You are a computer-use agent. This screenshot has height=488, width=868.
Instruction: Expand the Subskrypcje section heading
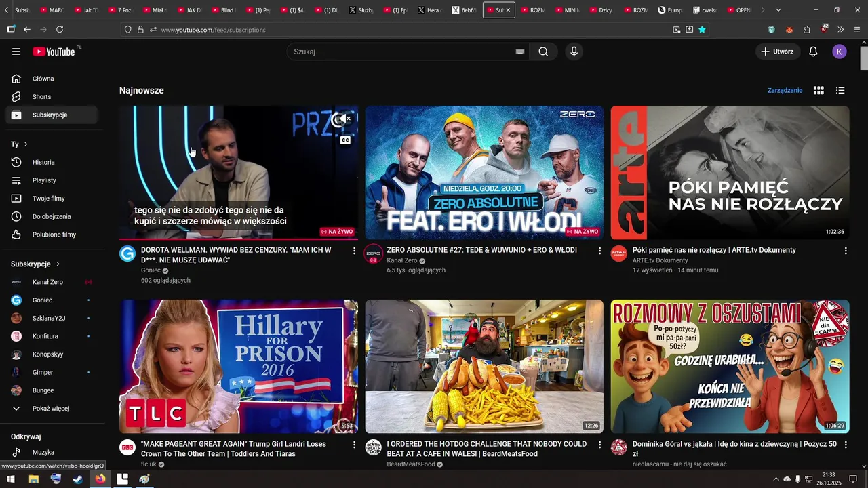coord(36,264)
